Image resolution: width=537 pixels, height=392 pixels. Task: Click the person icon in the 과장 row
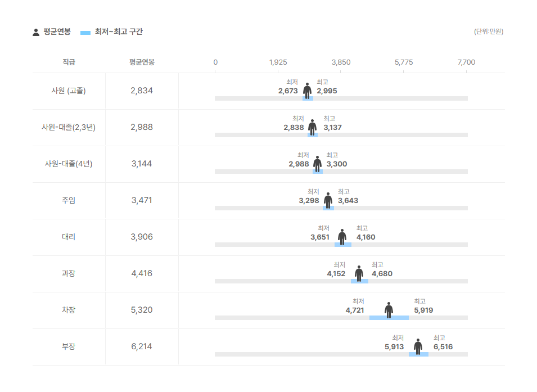click(x=359, y=273)
